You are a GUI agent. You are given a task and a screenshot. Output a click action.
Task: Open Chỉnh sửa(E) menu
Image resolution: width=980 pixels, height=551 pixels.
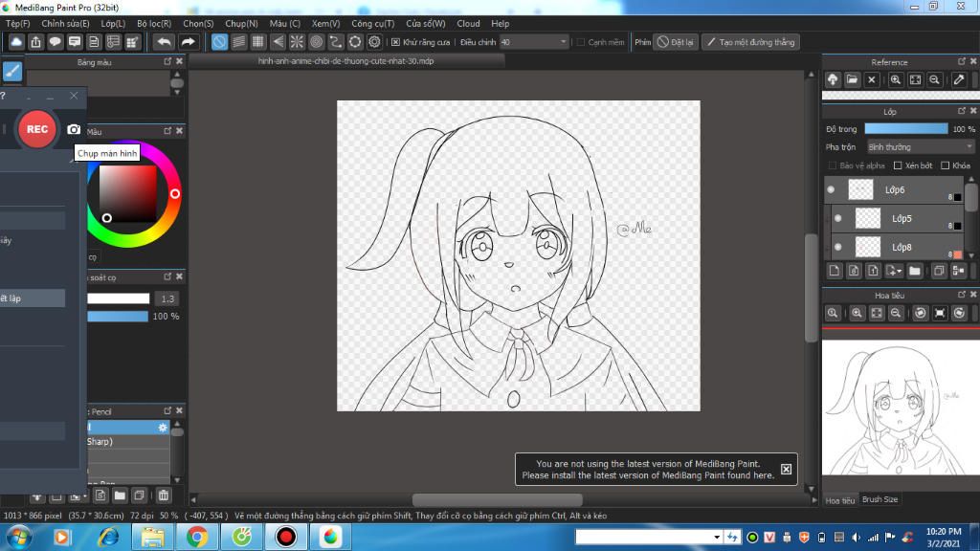tap(65, 23)
